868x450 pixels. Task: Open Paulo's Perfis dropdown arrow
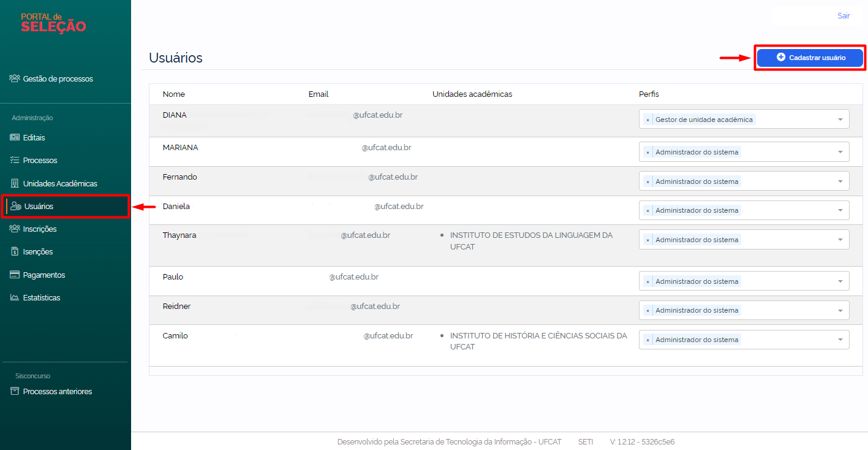[840, 281]
